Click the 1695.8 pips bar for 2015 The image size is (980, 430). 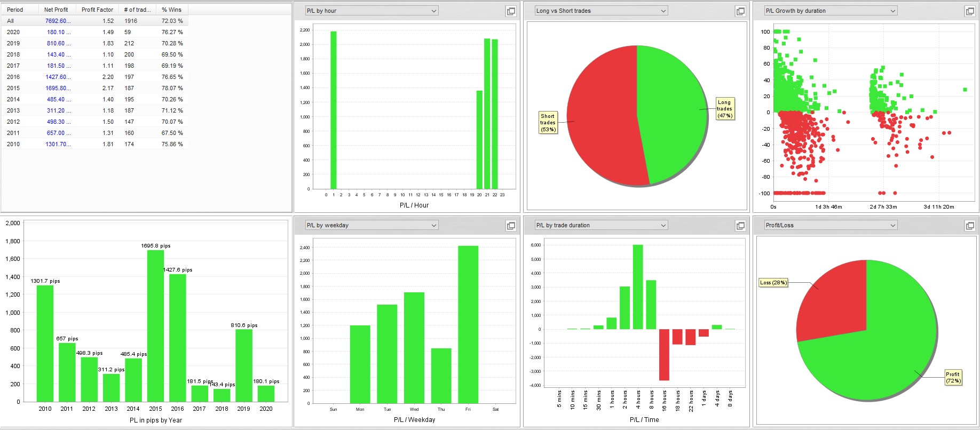point(155,325)
